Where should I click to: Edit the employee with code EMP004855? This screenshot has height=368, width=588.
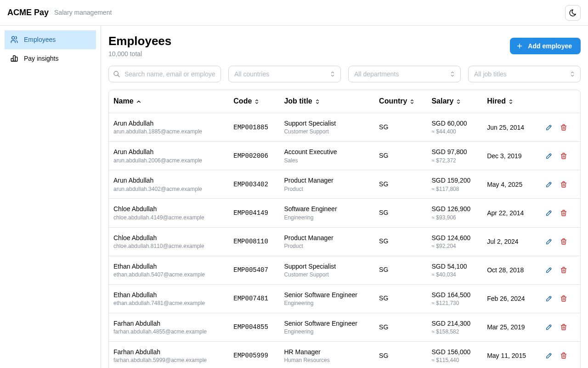(x=548, y=327)
